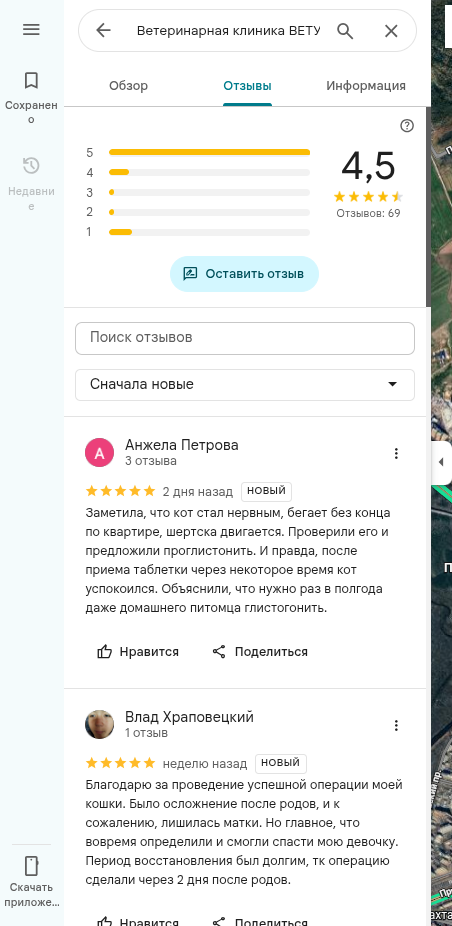Open Влад Храповецкий's profile photo
The width and height of the screenshot is (452, 926).
click(100, 725)
